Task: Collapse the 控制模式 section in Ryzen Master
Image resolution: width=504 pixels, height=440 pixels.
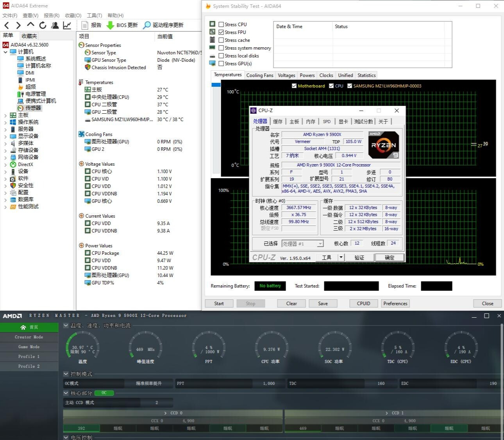Action: tap(66, 374)
